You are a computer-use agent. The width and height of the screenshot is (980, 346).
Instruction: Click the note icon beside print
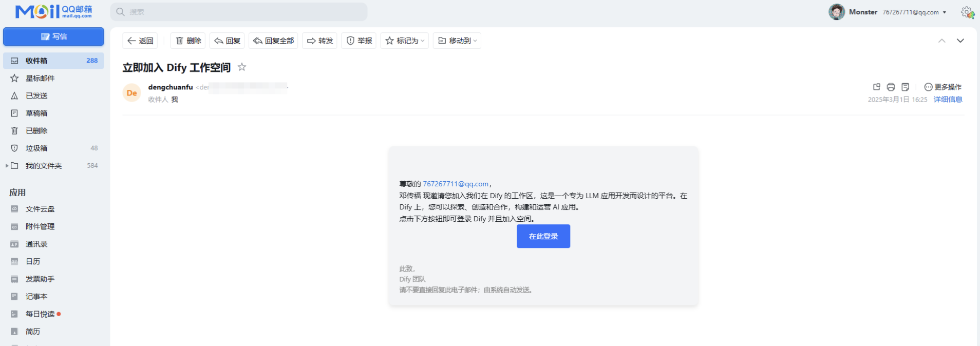[906, 87]
